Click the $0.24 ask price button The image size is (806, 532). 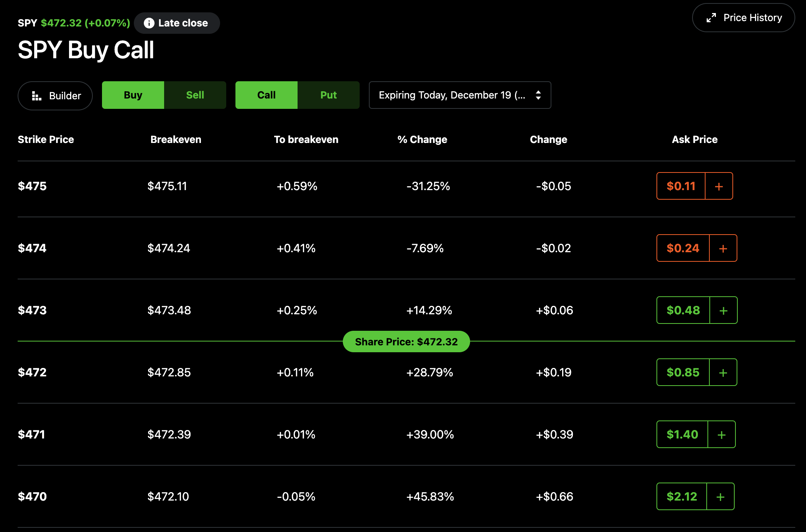(x=683, y=248)
